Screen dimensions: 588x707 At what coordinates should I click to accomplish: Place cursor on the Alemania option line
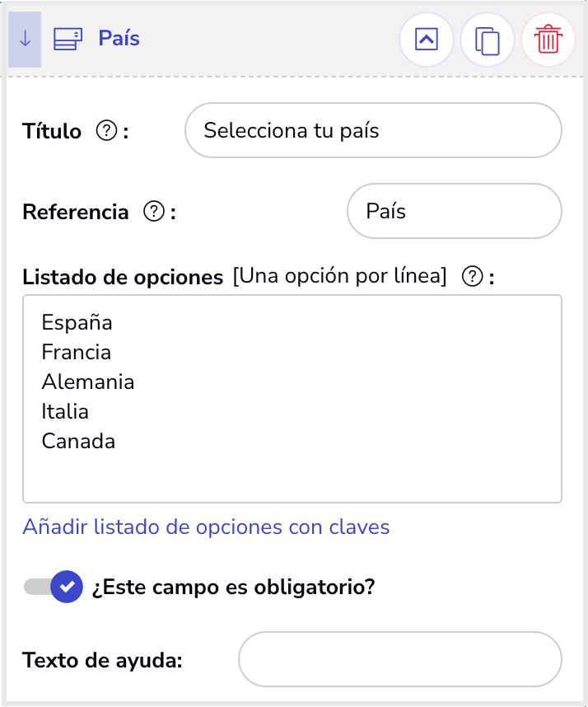(88, 382)
